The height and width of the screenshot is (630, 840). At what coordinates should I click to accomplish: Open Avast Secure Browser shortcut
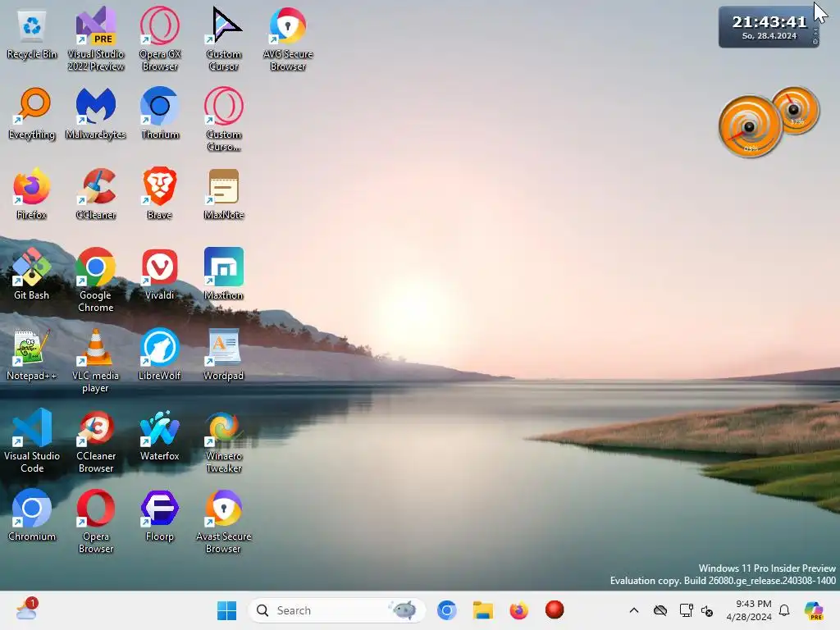coord(224,522)
